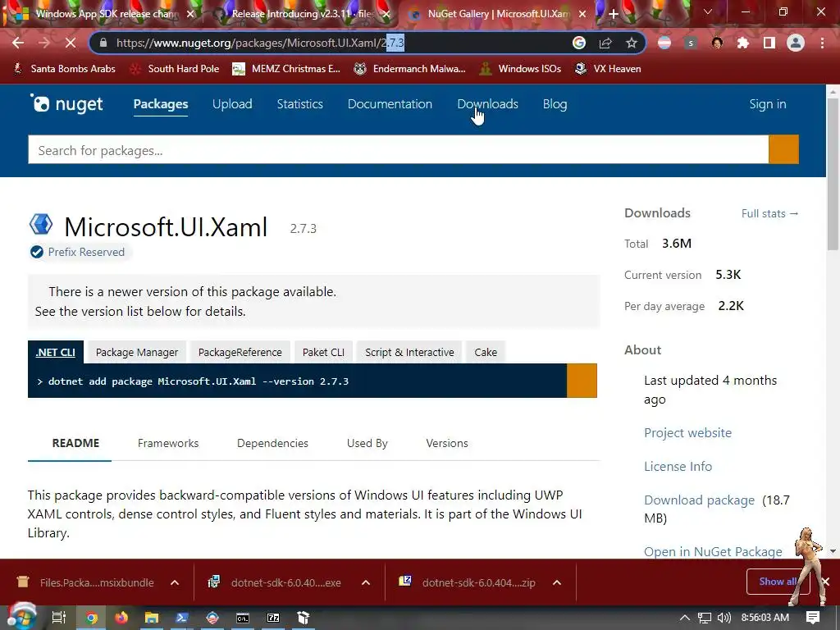Open Command Prompt from the taskbar
Image resolution: width=840 pixels, height=630 pixels.
pos(243,618)
